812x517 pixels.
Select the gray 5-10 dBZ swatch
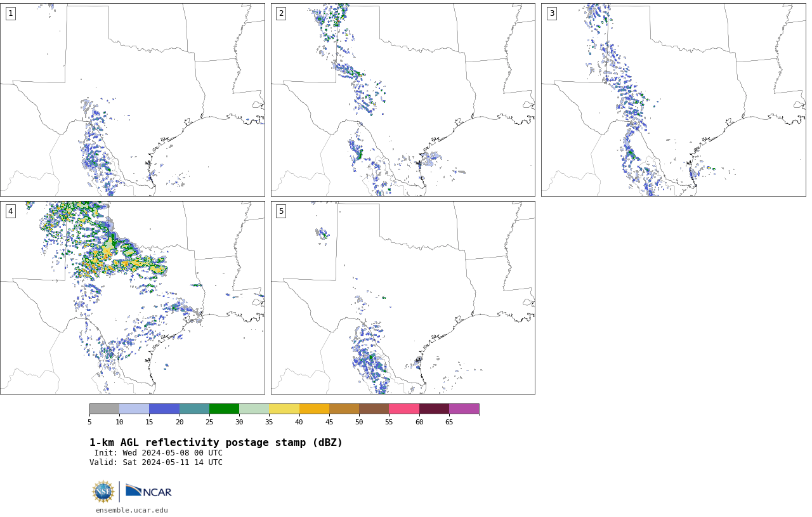click(104, 409)
